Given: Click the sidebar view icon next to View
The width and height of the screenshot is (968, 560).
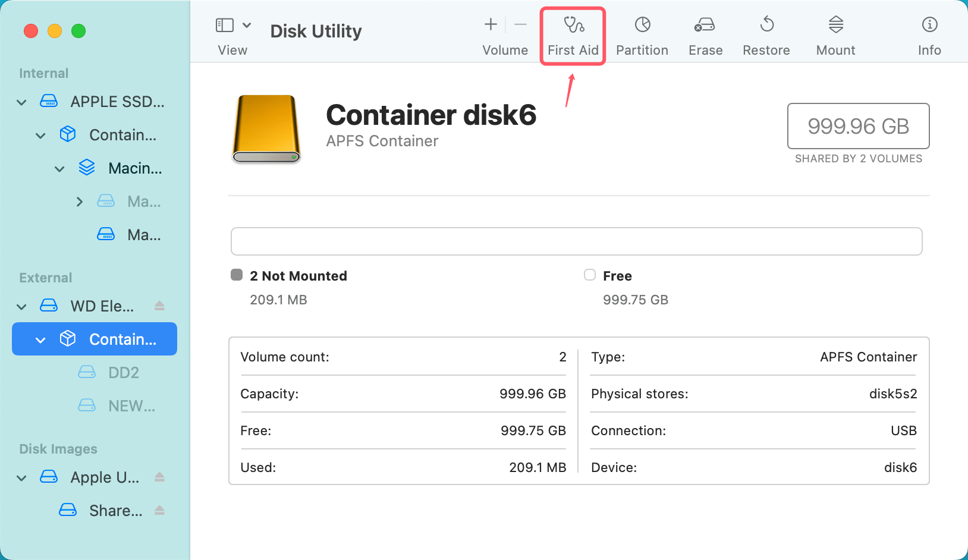Looking at the screenshot, I should (x=224, y=25).
